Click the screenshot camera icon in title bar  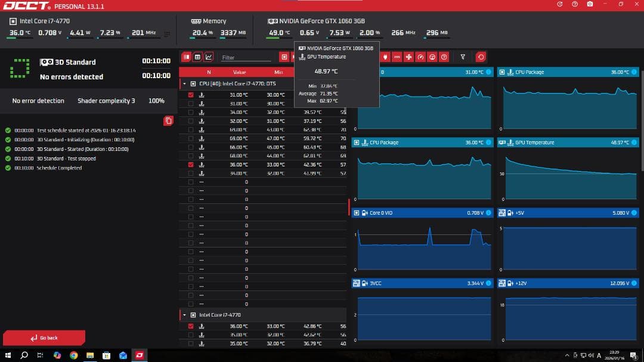pyautogui.click(x=590, y=4)
